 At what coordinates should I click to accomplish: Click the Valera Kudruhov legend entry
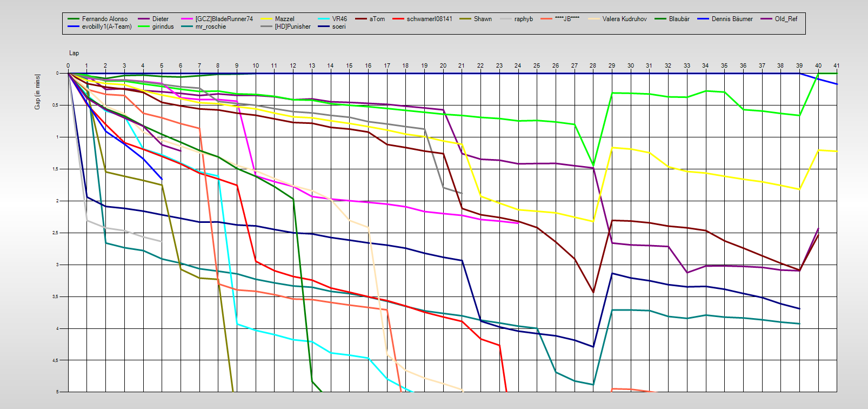[624, 19]
